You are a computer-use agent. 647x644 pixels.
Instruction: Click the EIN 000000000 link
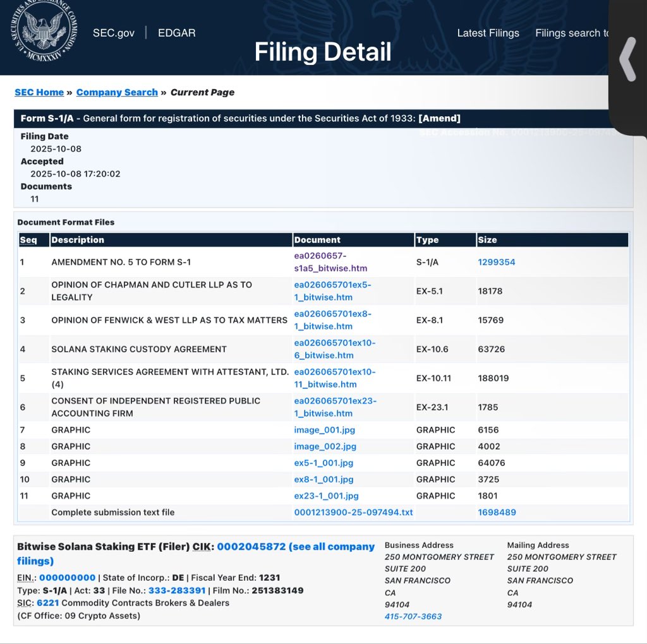tap(67, 578)
